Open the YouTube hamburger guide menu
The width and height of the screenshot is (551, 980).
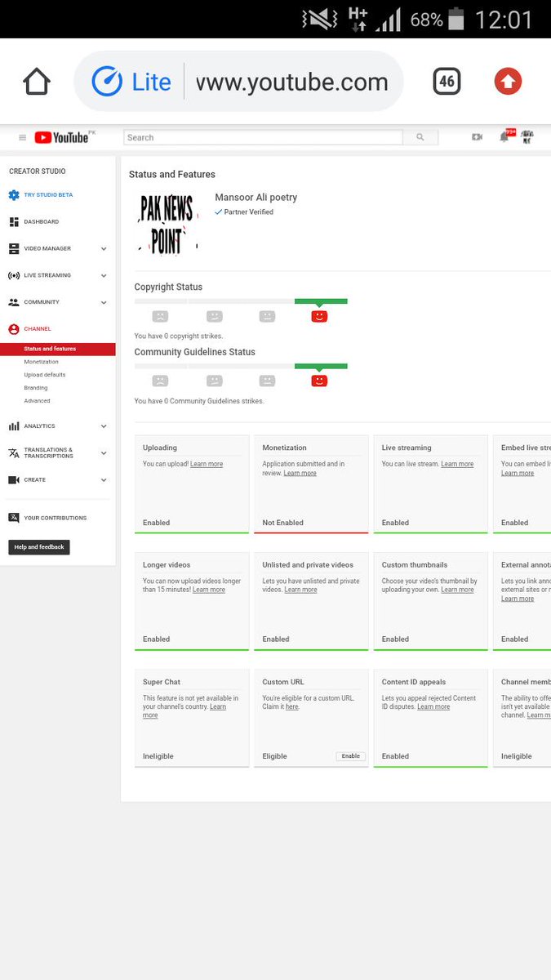point(22,137)
